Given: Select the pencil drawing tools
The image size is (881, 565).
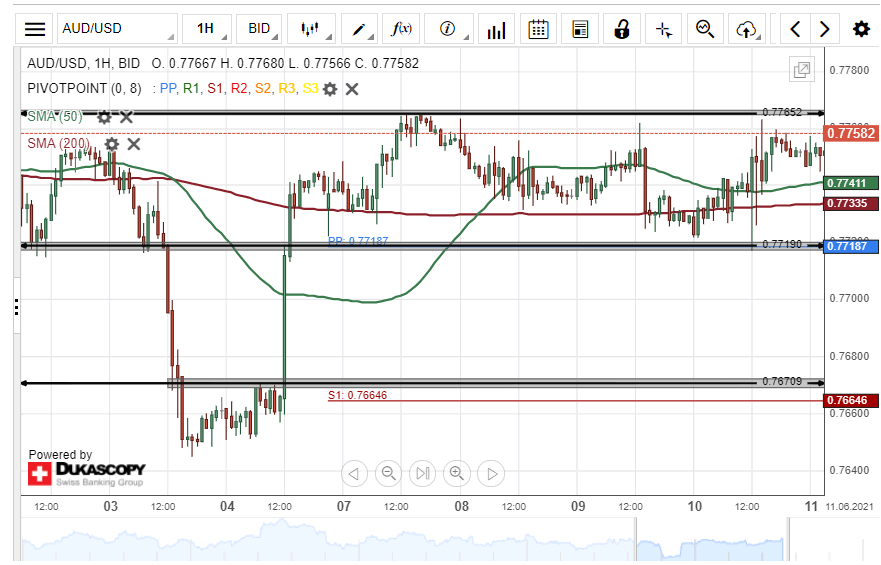Looking at the screenshot, I should pyautogui.click(x=359, y=29).
